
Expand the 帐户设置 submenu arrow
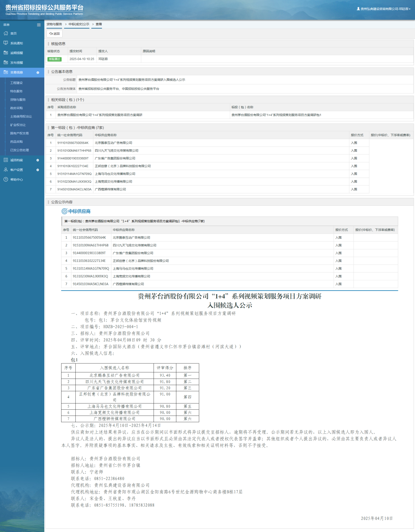point(38,170)
